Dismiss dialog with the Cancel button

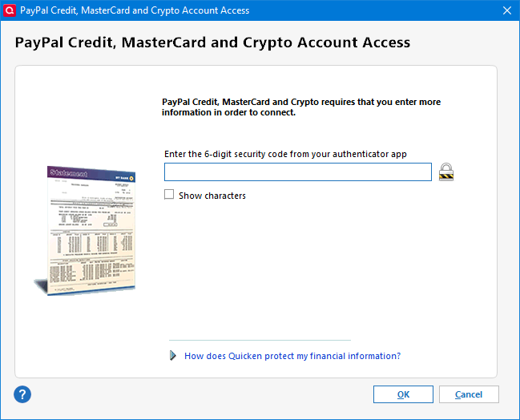469,394
